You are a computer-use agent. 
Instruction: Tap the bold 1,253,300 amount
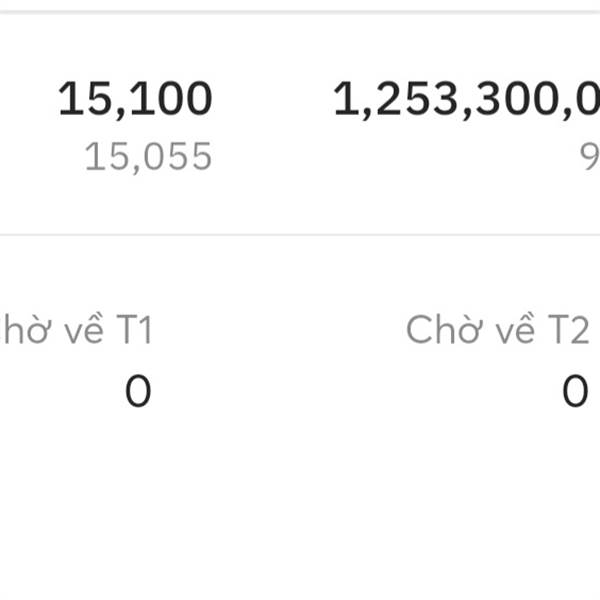coord(467,99)
